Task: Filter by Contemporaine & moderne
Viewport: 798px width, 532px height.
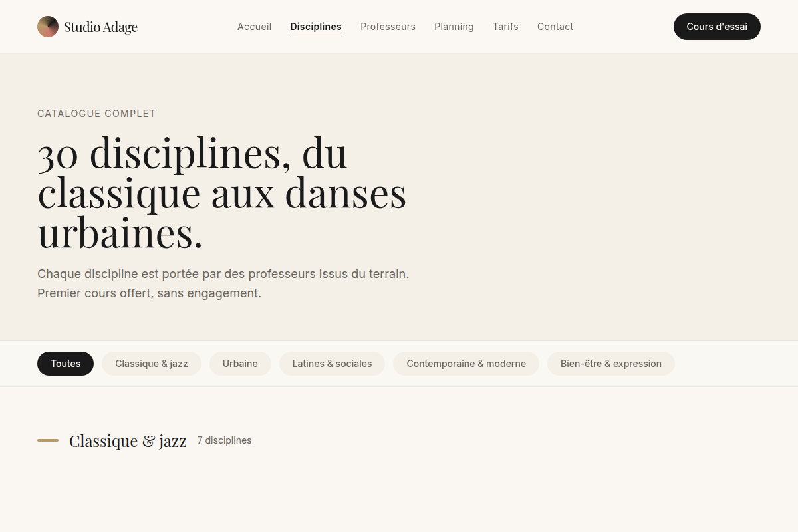Action: [466, 364]
